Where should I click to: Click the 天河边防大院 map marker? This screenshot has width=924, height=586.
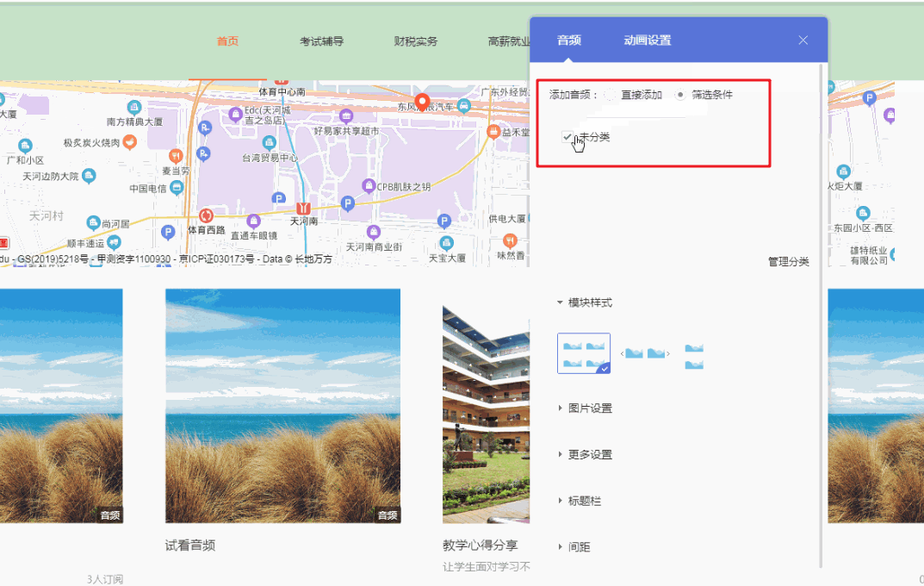(89, 175)
